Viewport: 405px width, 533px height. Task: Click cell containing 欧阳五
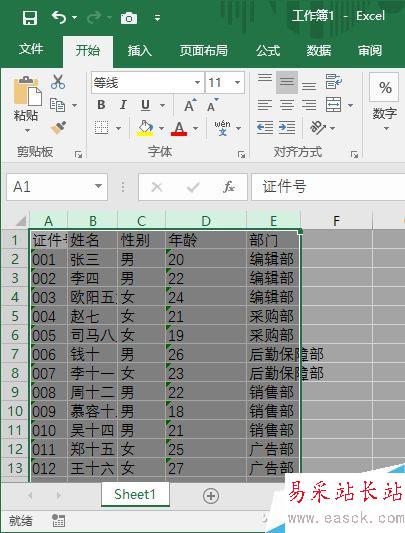pos(92,297)
